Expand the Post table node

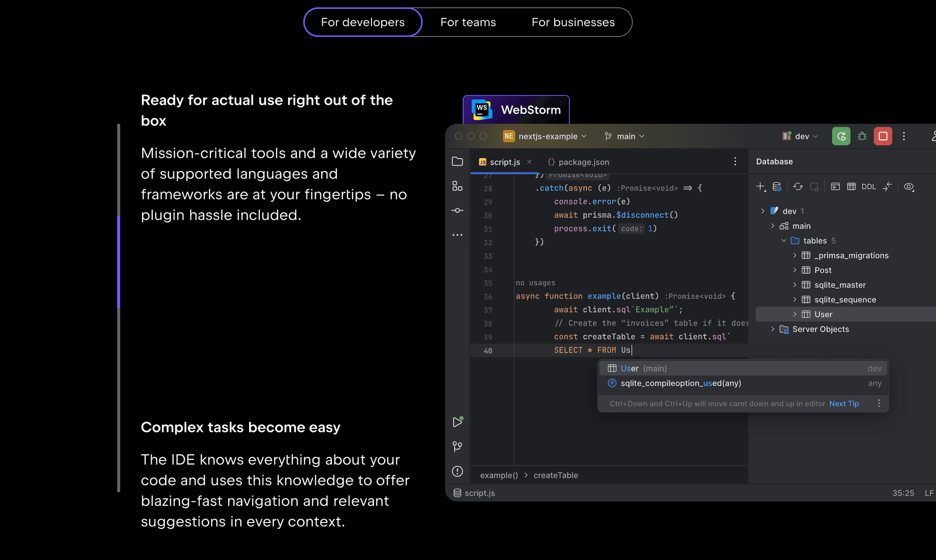click(795, 270)
